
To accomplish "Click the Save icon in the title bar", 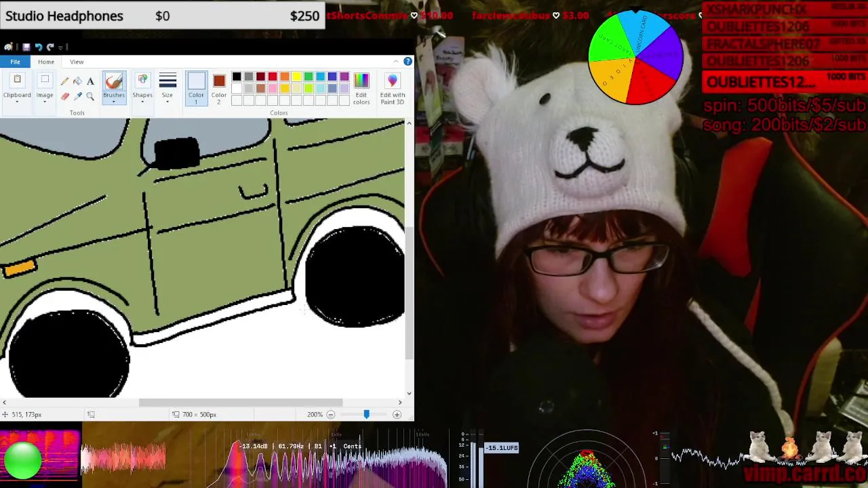I will pos(26,47).
